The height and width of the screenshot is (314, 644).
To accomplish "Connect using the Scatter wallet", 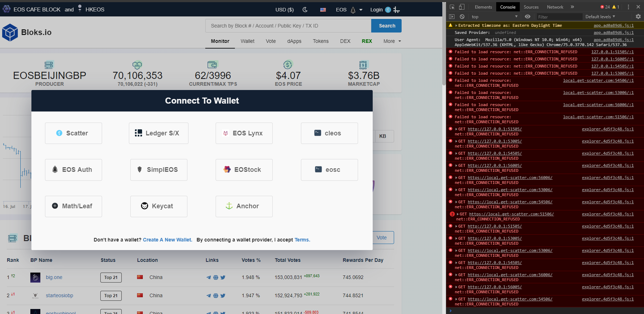I will tap(74, 133).
